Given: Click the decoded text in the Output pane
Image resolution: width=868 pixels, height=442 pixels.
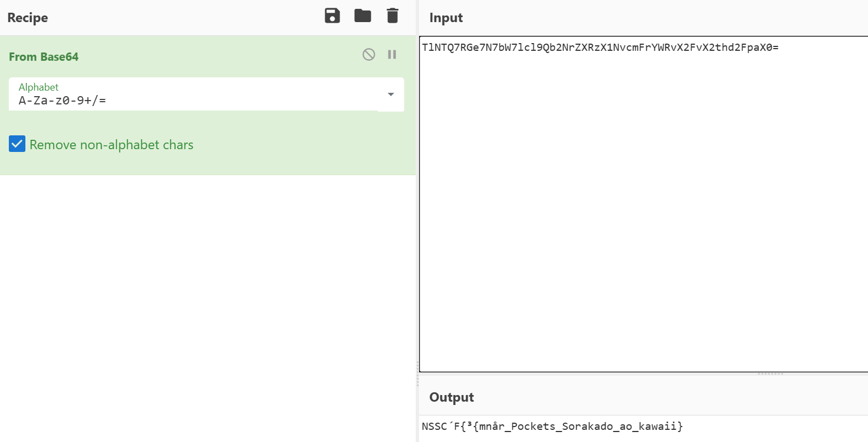Looking at the screenshot, I should (552, 427).
